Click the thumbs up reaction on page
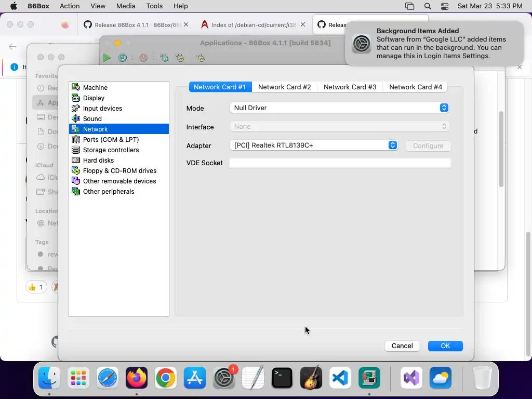 [36, 287]
